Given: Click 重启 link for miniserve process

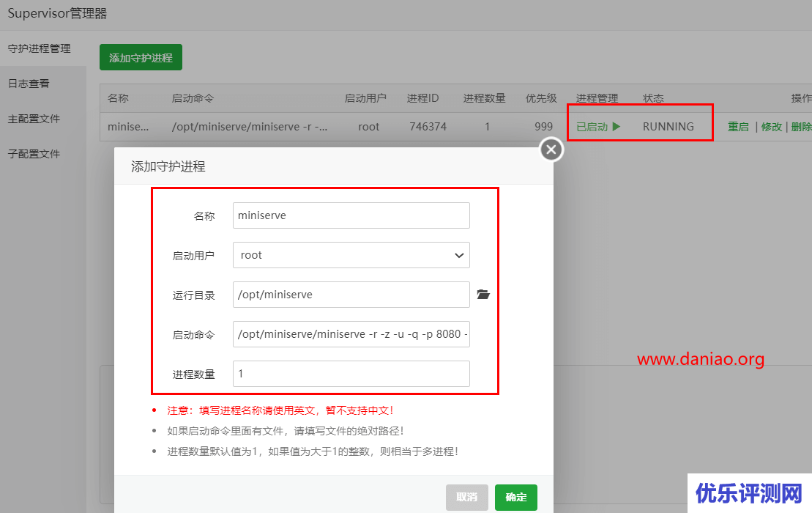Looking at the screenshot, I should (738, 127).
